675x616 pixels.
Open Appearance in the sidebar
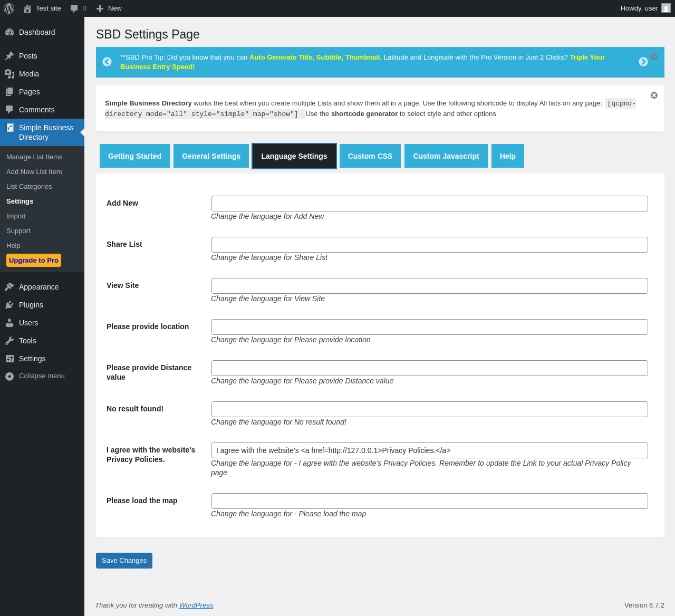tap(39, 287)
